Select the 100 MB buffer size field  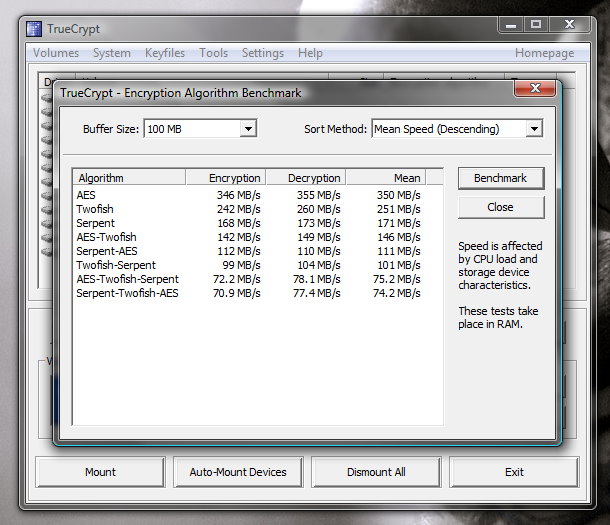[x=200, y=129]
